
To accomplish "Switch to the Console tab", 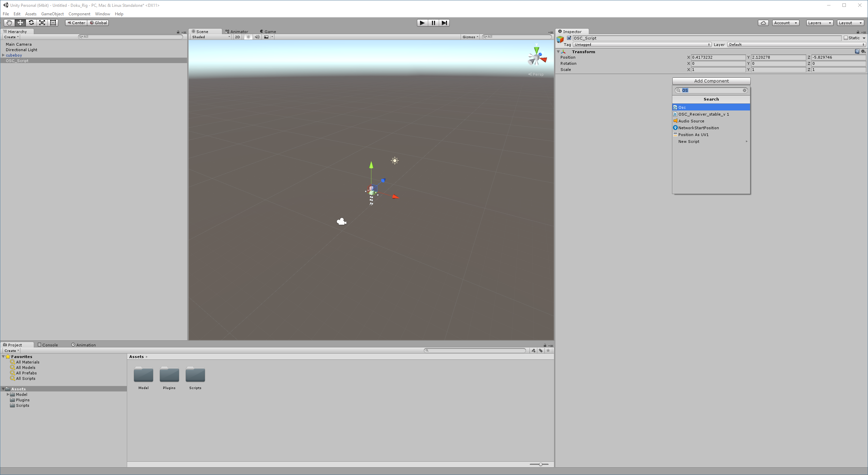I will pos(48,345).
